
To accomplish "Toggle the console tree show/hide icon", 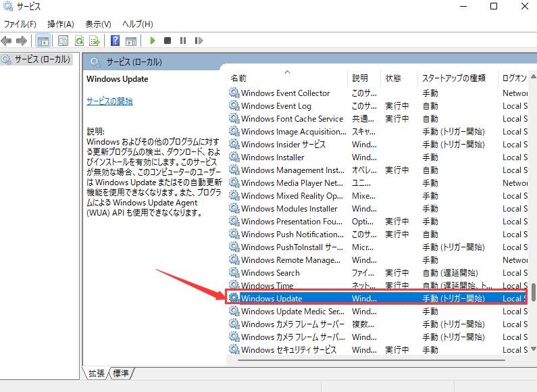I will pos(43,41).
